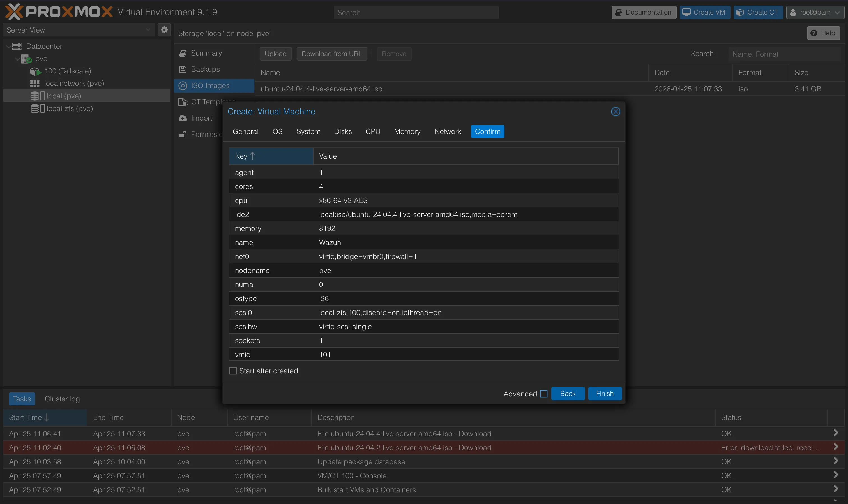Enable Start after created checkbox
This screenshot has height=504, width=848.
(x=233, y=371)
